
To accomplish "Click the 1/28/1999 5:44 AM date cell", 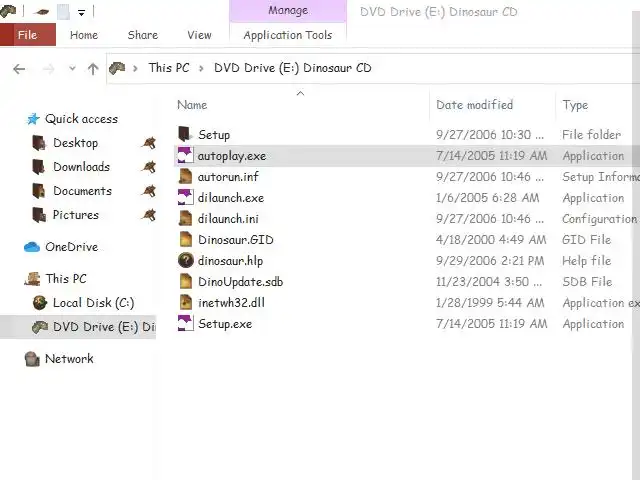I will pos(490,303).
